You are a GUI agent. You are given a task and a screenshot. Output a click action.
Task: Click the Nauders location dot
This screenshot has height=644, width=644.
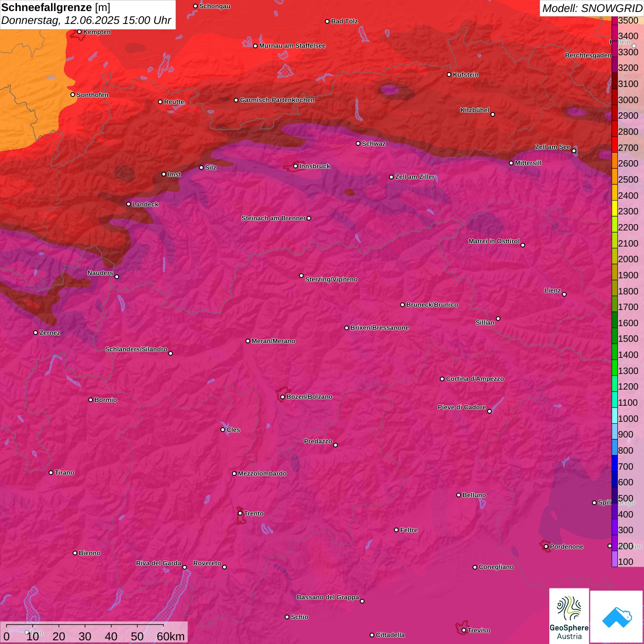point(117,276)
